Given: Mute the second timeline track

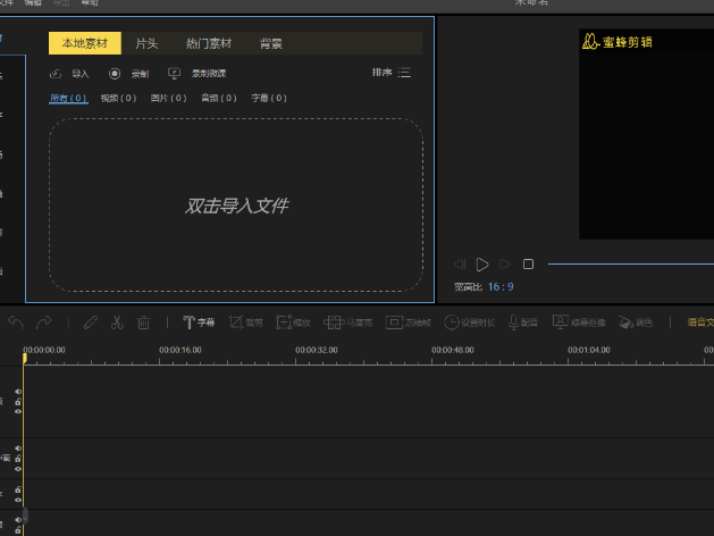Looking at the screenshot, I should click(x=18, y=449).
